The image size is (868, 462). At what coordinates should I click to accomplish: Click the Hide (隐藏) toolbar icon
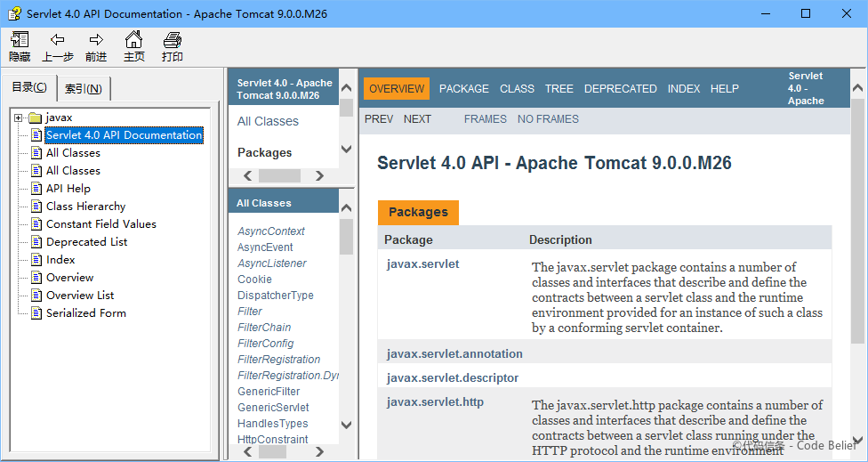pos(20,40)
